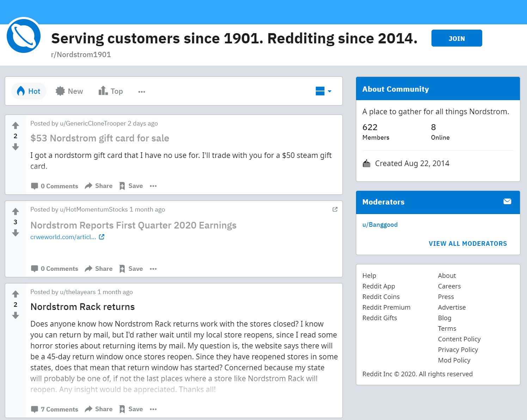Open the crweworld.com article link
Image resolution: width=527 pixels, height=420 pixels.
coord(63,237)
